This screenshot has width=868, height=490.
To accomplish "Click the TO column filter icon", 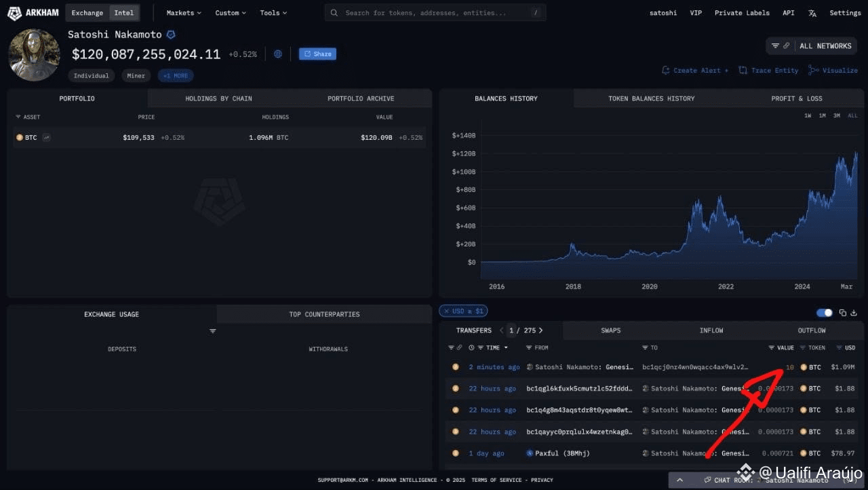I will (x=646, y=348).
